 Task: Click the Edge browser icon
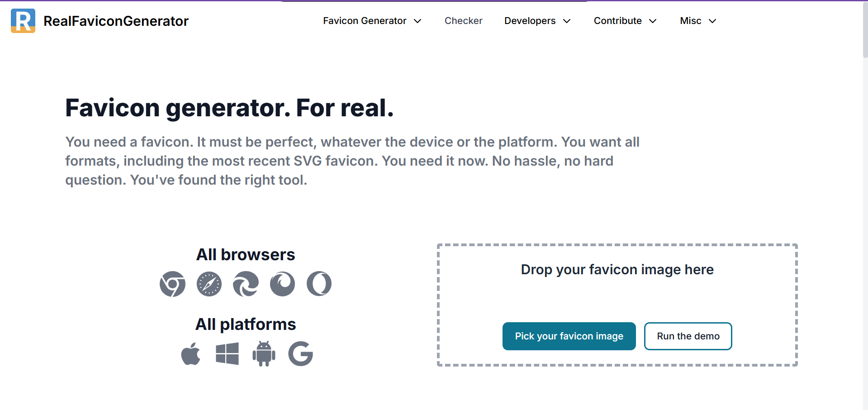coord(246,284)
